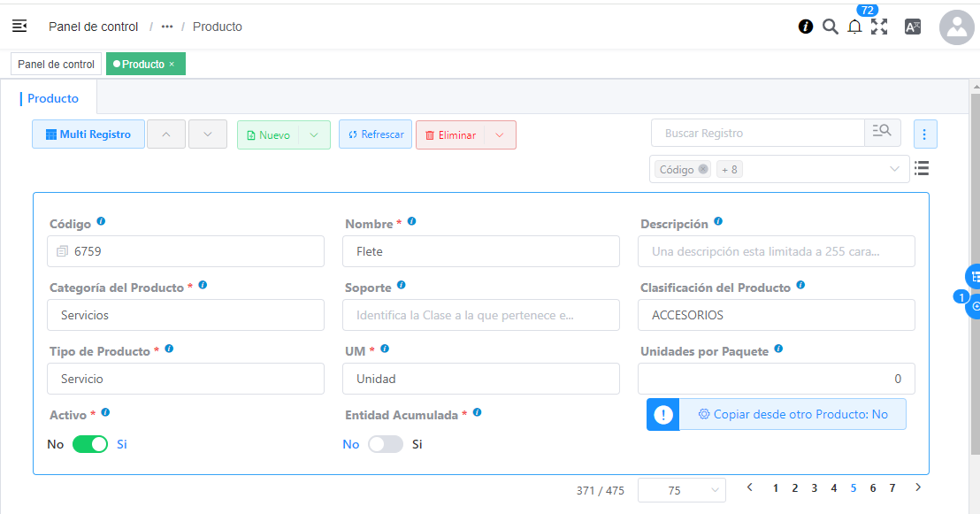Enable the Entidad Acumulada toggle
The image size is (980, 514).
(385, 443)
